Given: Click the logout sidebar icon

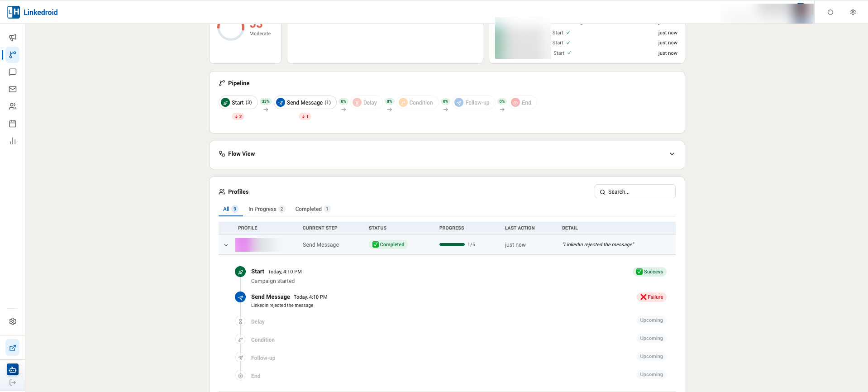Looking at the screenshot, I should (13, 382).
